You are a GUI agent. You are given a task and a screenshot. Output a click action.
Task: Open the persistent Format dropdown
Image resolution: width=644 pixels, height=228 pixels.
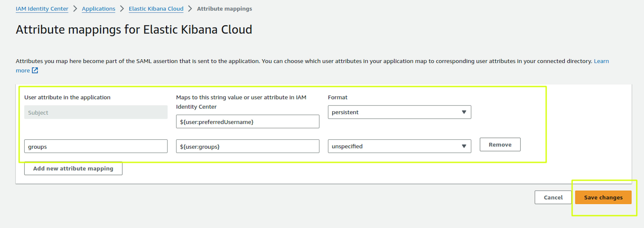(x=399, y=112)
